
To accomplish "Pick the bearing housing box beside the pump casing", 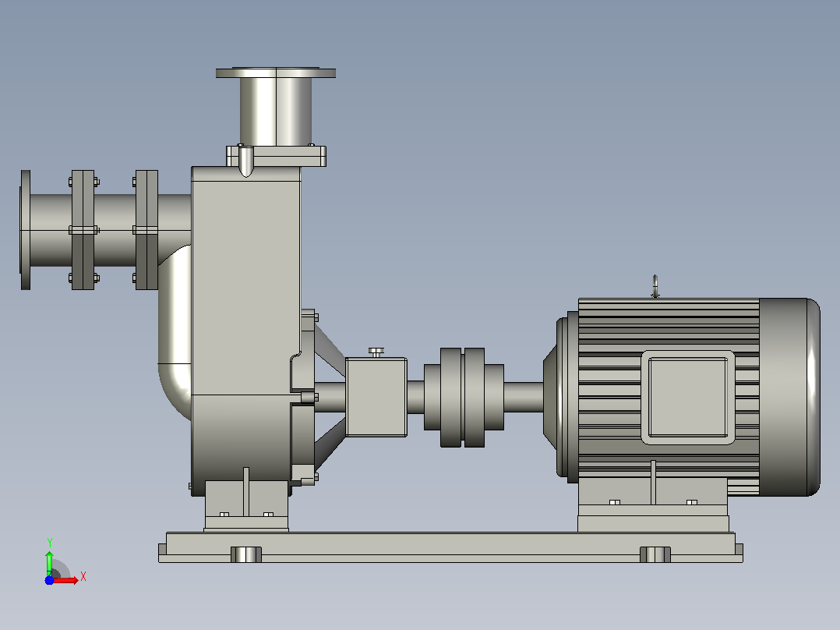I will pos(376,398).
